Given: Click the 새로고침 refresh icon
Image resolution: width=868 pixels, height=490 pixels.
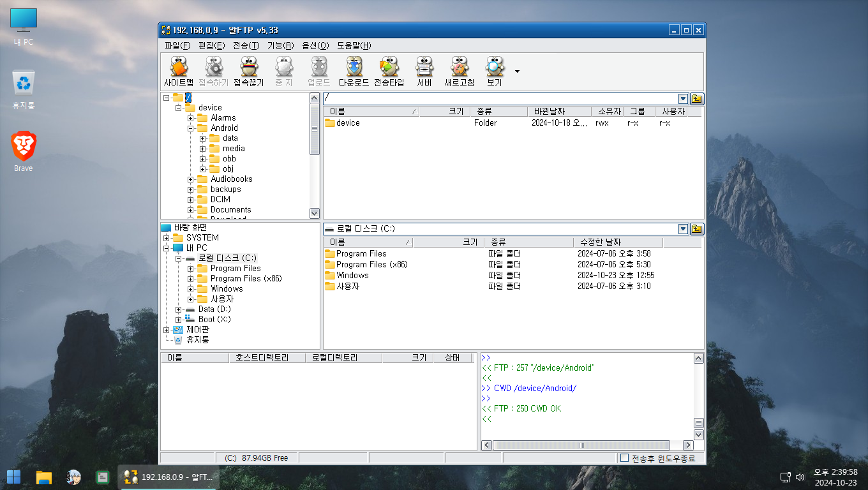Looking at the screenshot, I should pos(459,71).
